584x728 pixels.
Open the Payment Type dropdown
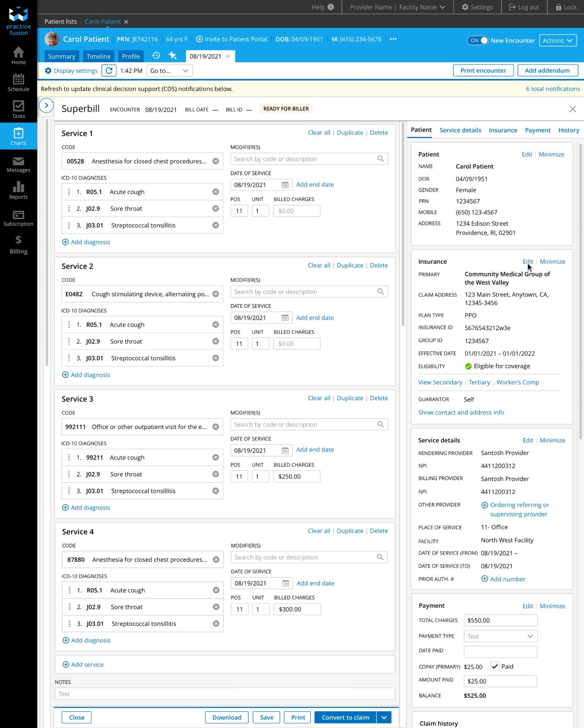(x=501, y=636)
